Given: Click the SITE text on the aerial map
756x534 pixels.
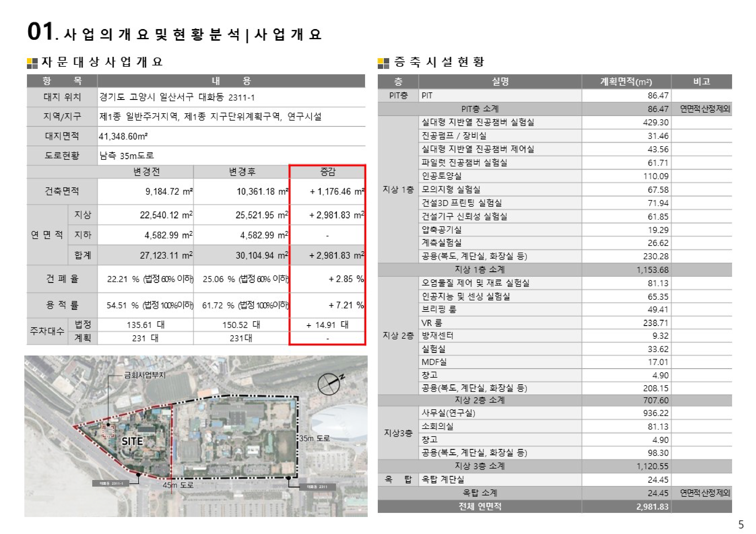Looking at the screenshot, I should tap(132, 441).
